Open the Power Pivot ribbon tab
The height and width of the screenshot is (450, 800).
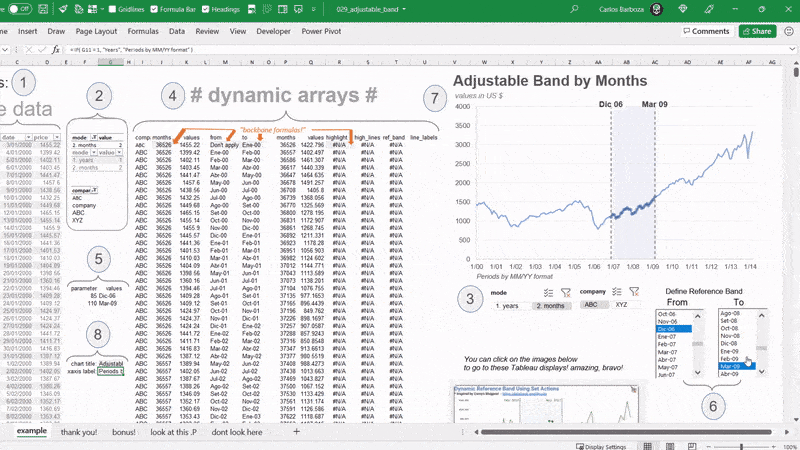coord(321,31)
